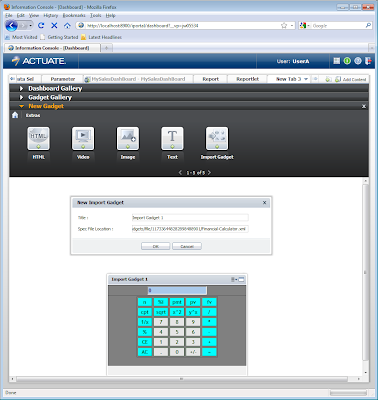Open the File menu
The width and height of the screenshot is (378, 400).
click(9, 15)
